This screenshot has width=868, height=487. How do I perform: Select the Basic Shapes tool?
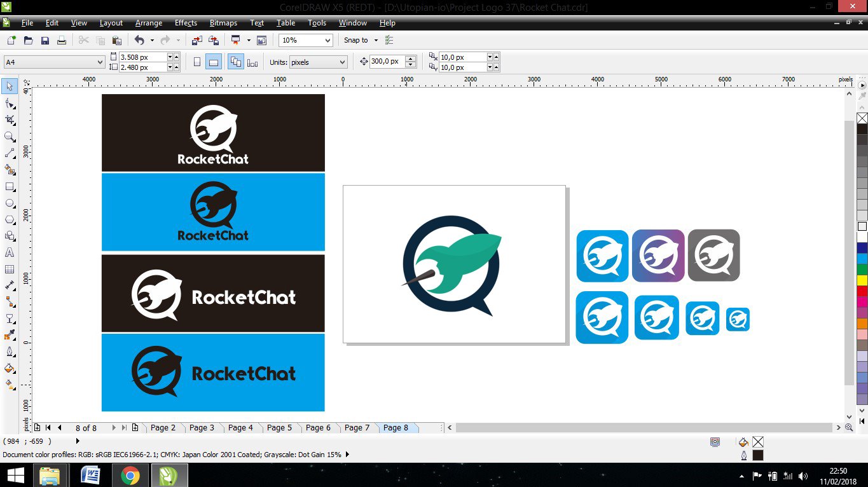pyautogui.click(x=10, y=236)
